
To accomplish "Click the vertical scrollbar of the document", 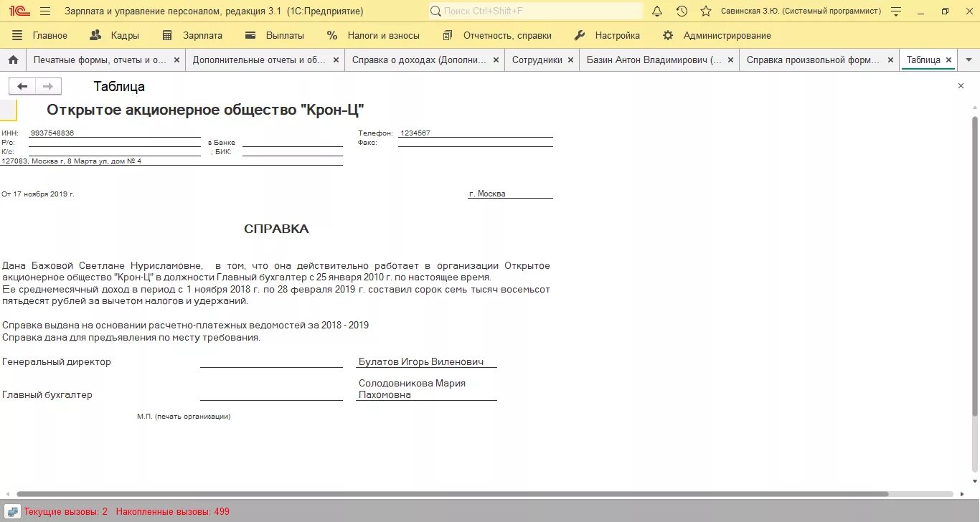I will click(974, 265).
